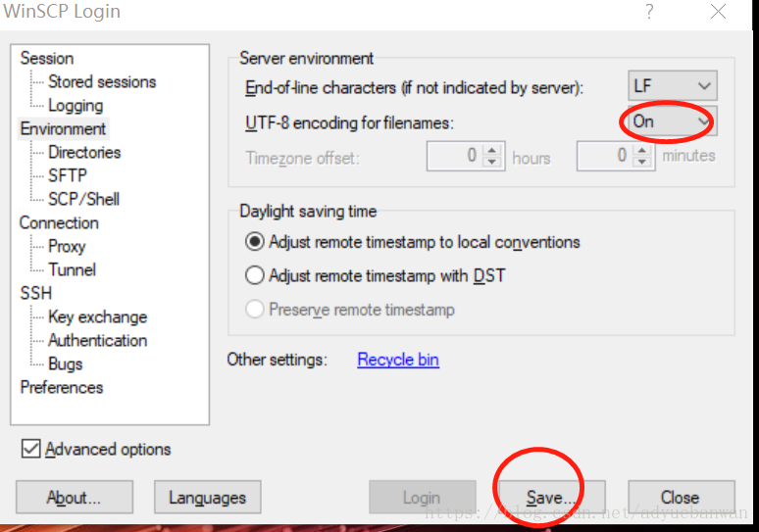Increase timezone offset hours with up arrow
This screenshot has width=759, height=532.
(492, 150)
